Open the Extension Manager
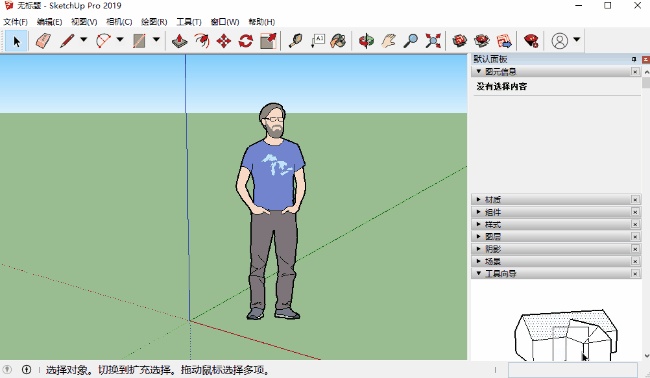The width and height of the screenshot is (650, 378). coord(531,41)
